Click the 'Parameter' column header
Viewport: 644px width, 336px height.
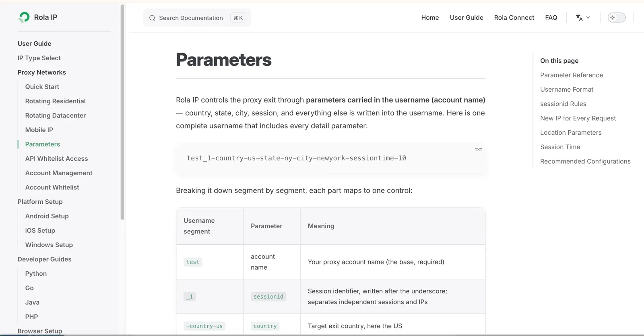(x=272, y=226)
